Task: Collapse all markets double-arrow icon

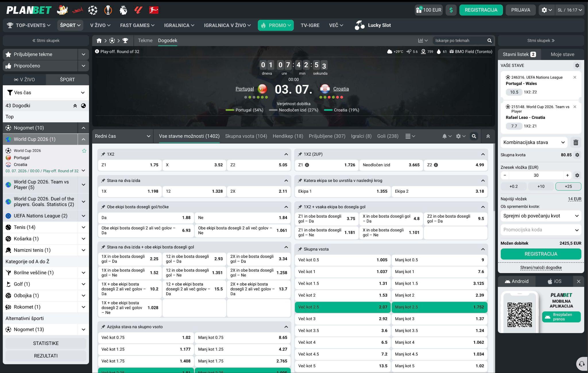Action: tap(488, 136)
